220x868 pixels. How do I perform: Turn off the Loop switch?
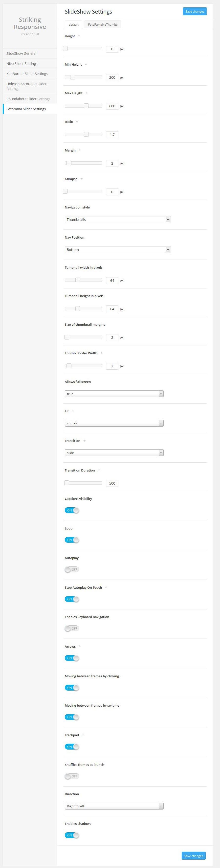point(71,540)
